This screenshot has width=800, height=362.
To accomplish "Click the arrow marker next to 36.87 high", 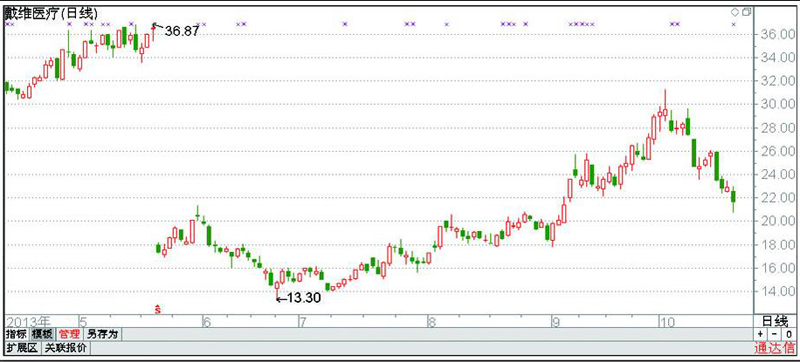I will [158, 26].
